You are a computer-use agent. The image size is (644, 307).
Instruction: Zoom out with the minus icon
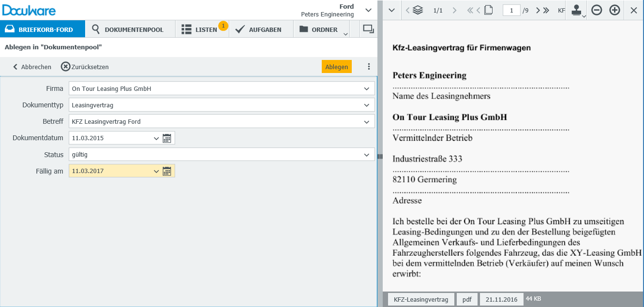click(597, 10)
